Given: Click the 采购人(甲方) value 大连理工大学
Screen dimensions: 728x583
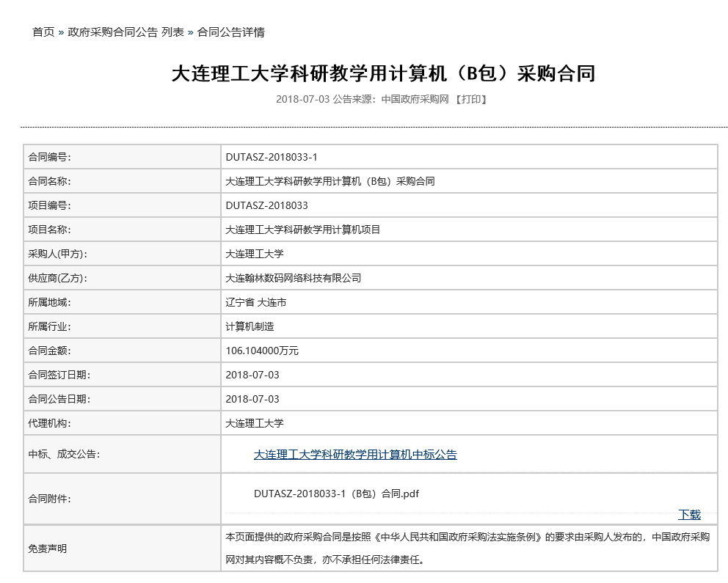Looking at the screenshot, I should pos(254,254).
